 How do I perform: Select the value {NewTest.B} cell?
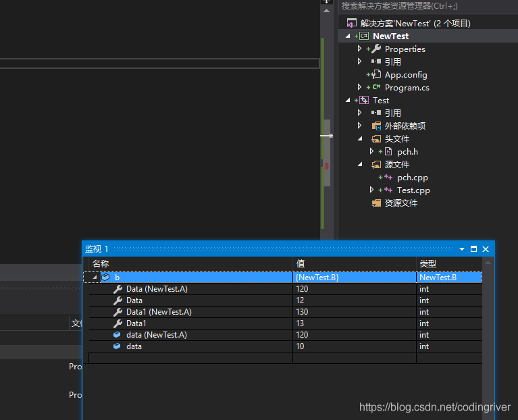point(355,278)
